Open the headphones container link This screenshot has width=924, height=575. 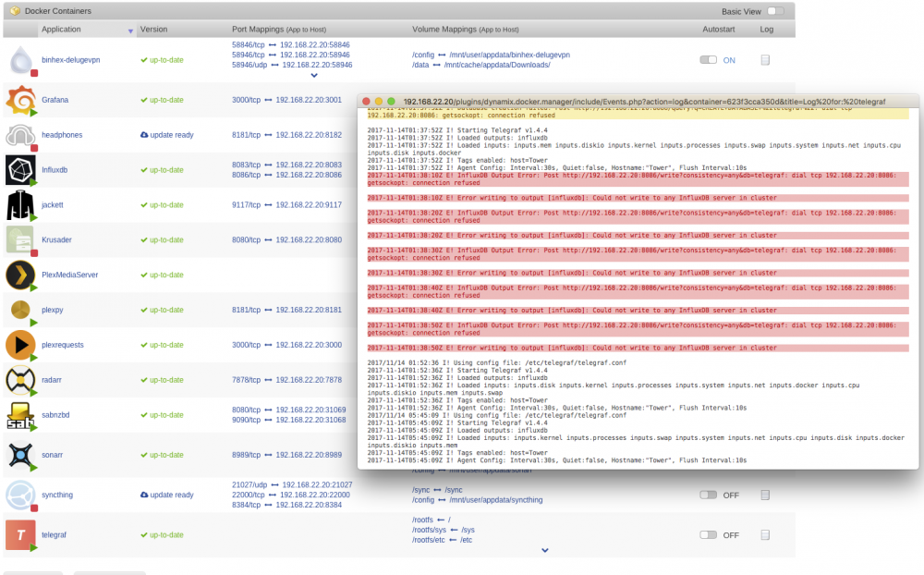(62, 135)
